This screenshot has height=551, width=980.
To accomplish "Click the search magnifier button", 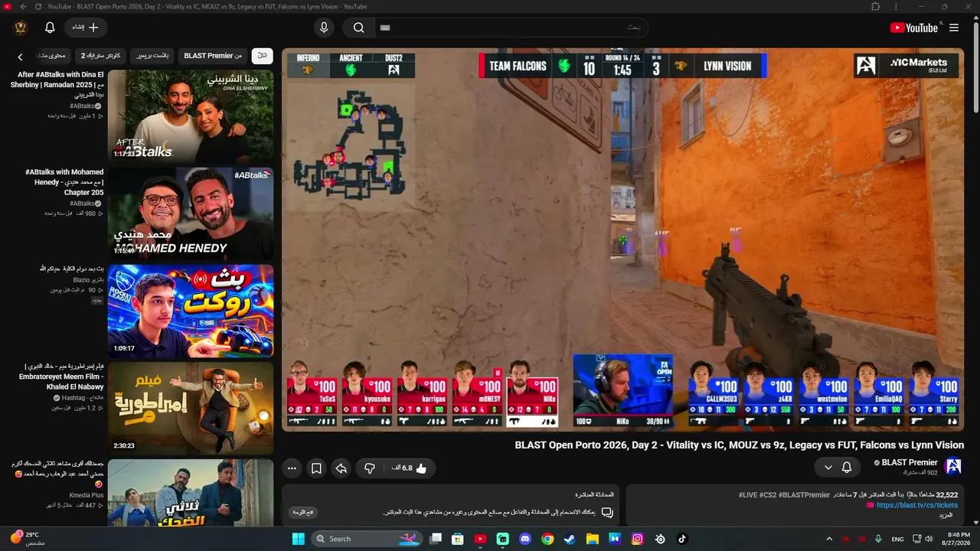I will (x=358, y=28).
